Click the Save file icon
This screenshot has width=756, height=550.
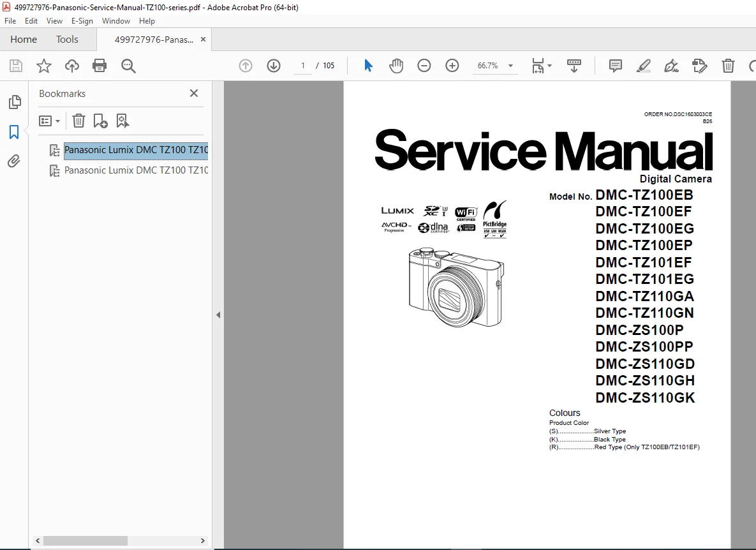tap(16, 66)
